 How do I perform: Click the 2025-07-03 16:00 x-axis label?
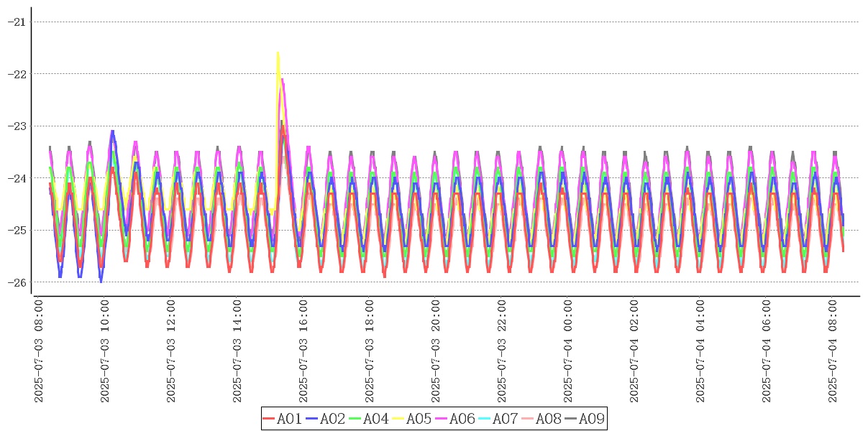click(x=304, y=351)
